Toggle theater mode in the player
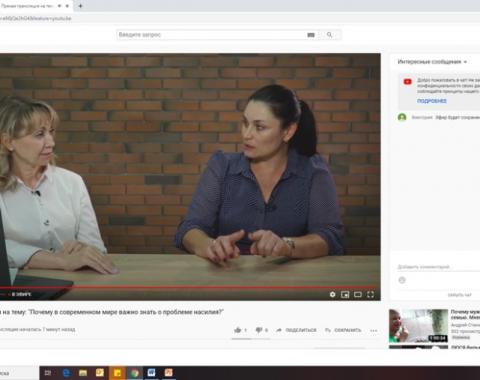The width and height of the screenshot is (480, 380). [358, 295]
